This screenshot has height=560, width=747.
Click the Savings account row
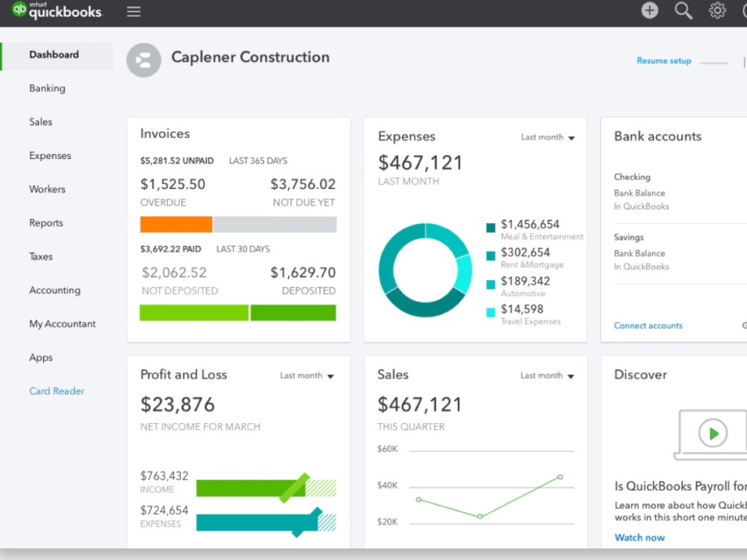(x=681, y=252)
